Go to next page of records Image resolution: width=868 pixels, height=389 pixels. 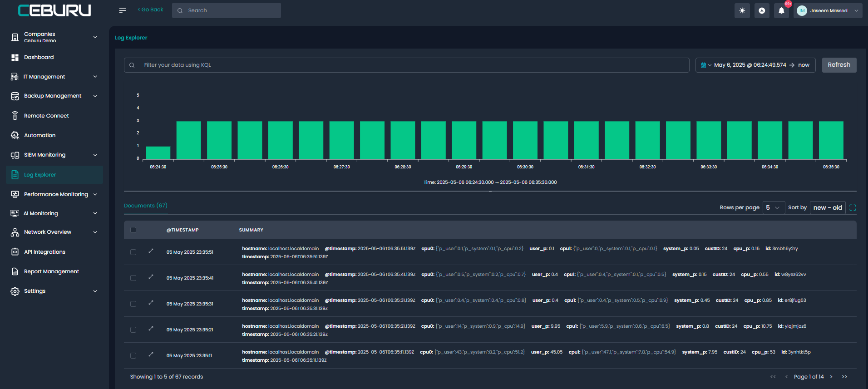click(x=831, y=377)
